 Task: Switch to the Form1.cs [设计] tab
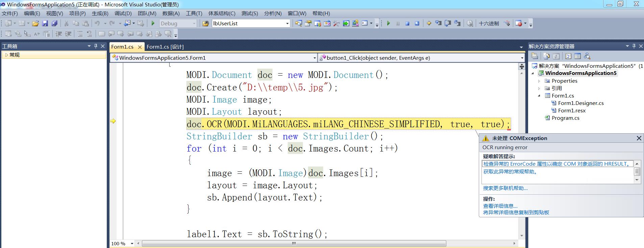pyautogui.click(x=165, y=47)
